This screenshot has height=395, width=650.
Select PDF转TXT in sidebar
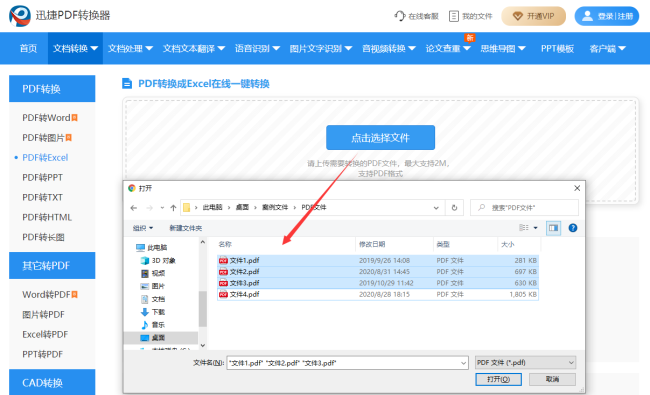pos(42,197)
